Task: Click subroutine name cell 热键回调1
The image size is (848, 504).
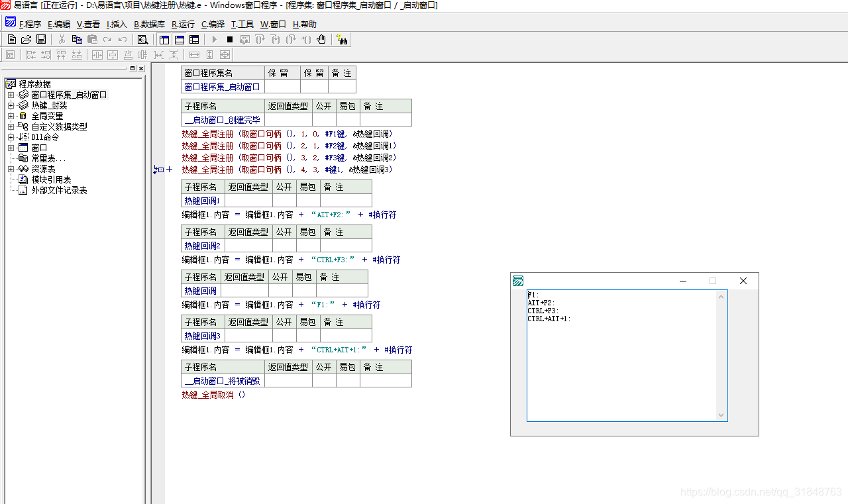Action: [203, 201]
